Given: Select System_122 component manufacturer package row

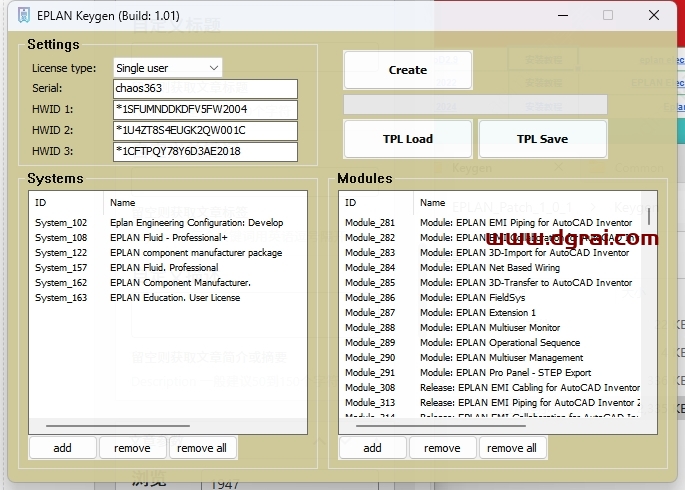Looking at the screenshot, I should pos(168,253).
